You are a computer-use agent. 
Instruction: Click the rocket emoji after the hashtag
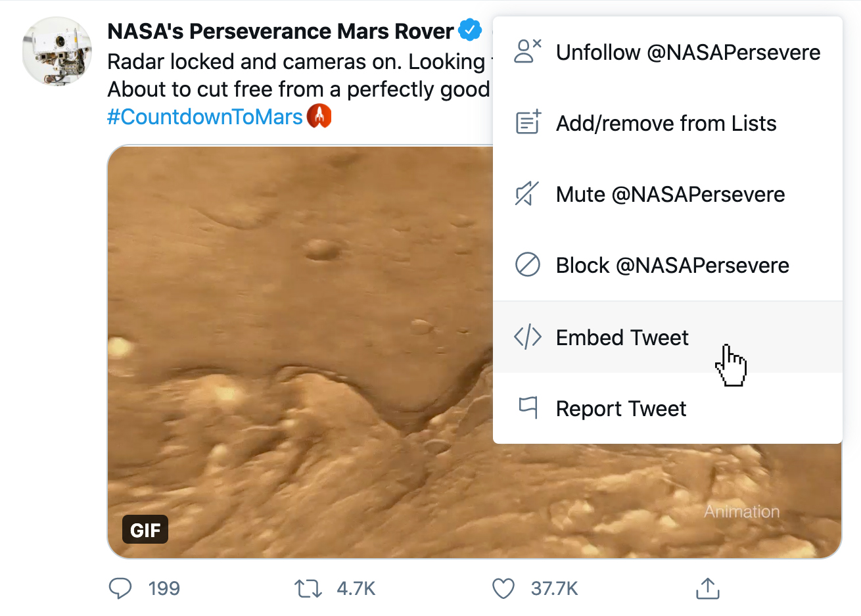319,115
